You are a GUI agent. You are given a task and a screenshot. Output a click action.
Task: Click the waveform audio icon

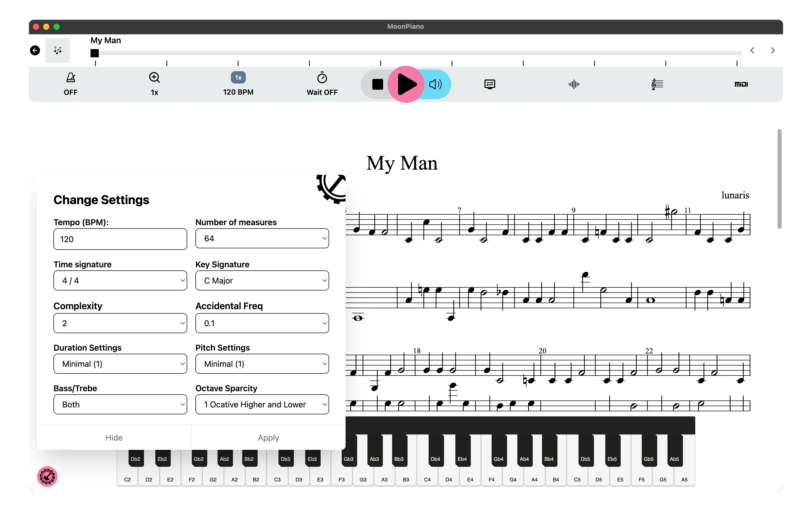point(574,84)
